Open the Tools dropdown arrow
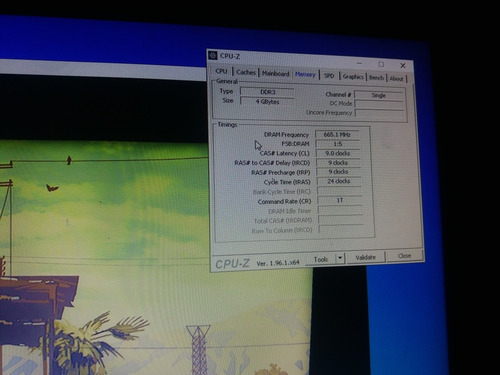Screen dimensions: 500x375 [x=340, y=258]
